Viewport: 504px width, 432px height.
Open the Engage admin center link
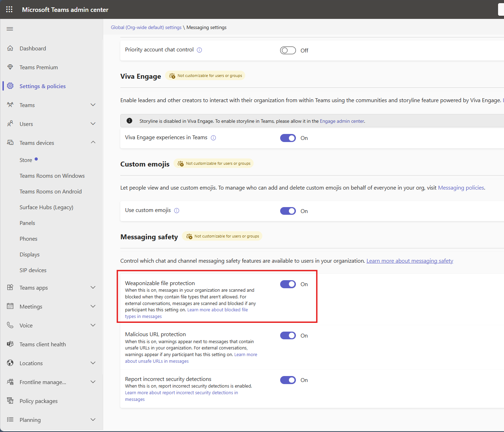click(342, 121)
